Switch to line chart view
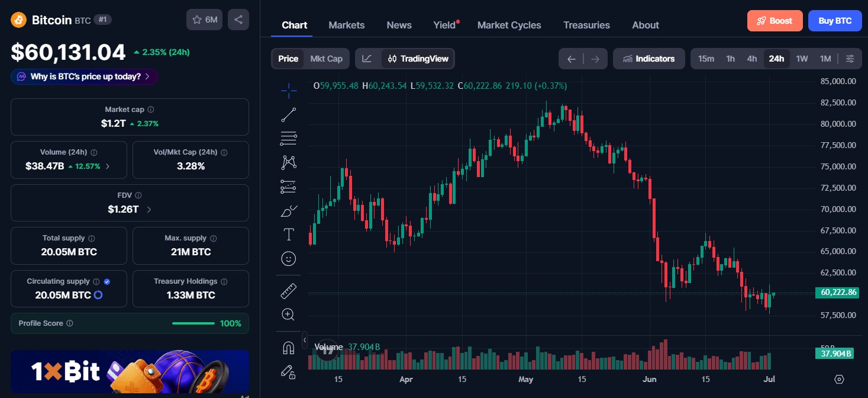 (x=367, y=59)
